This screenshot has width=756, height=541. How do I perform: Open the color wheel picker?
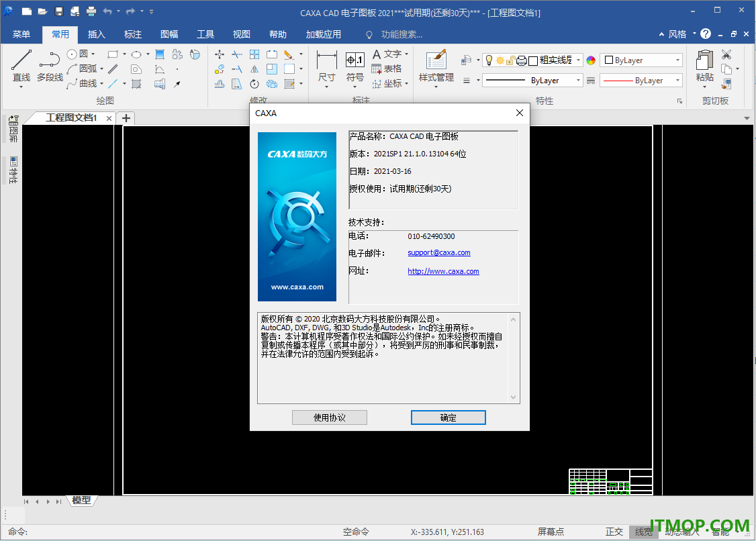tap(591, 60)
